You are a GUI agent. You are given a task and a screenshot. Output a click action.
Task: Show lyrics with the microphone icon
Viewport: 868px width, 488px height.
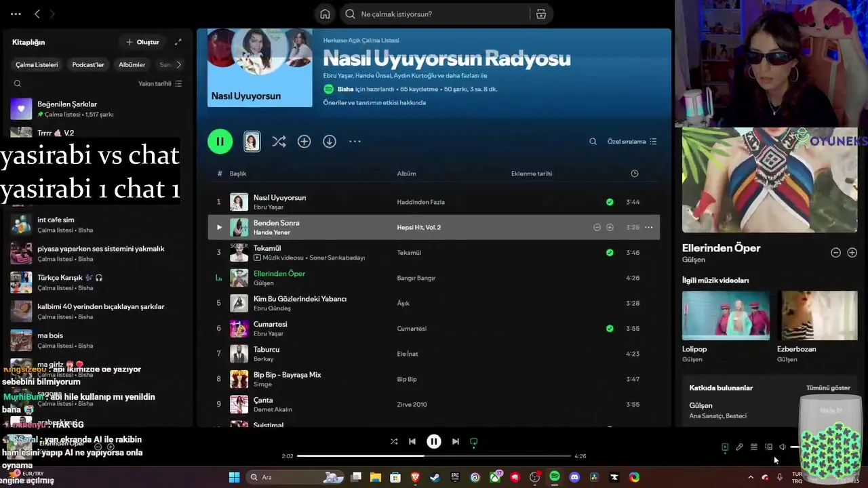pyautogui.click(x=739, y=447)
